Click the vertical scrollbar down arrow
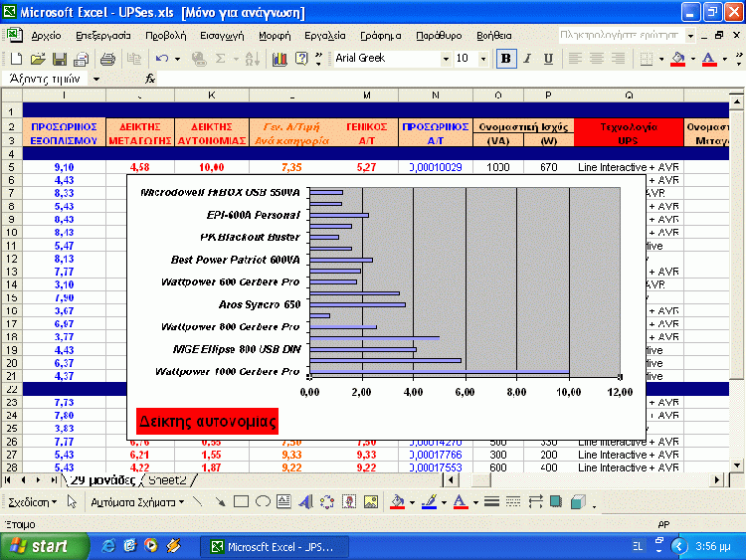746x560 pixels. click(736, 466)
